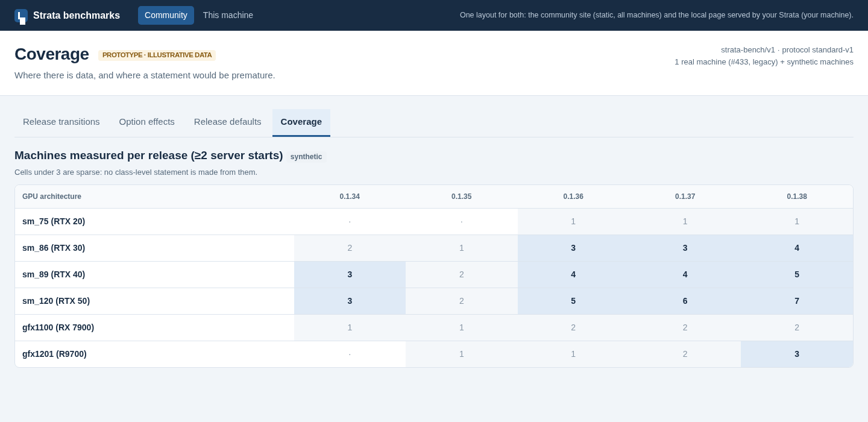This screenshot has width=868, height=422.
Task: Open the Release transitions tab
Action: point(61,122)
